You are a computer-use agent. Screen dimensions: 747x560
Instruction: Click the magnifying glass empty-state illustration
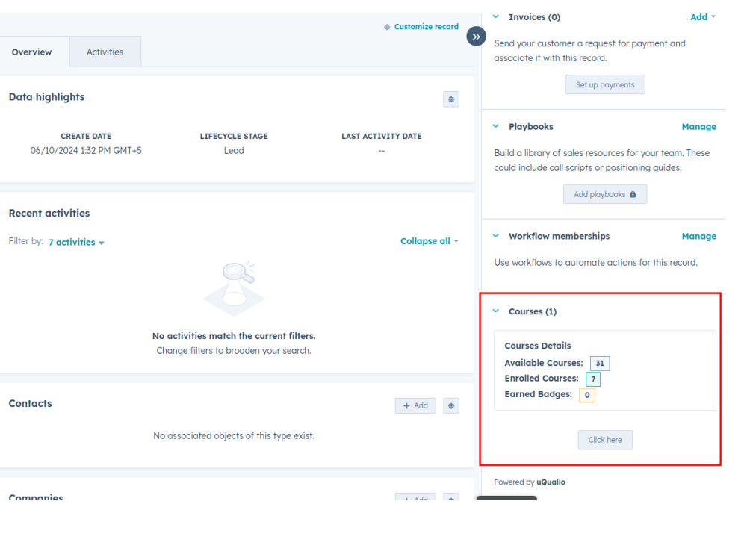pyautogui.click(x=234, y=289)
